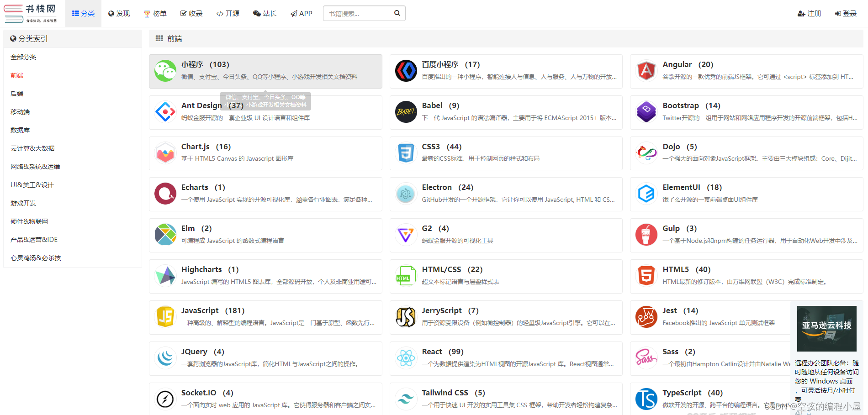The height and width of the screenshot is (415, 868).
Task: Open the 开源 navigation item
Action: click(228, 14)
